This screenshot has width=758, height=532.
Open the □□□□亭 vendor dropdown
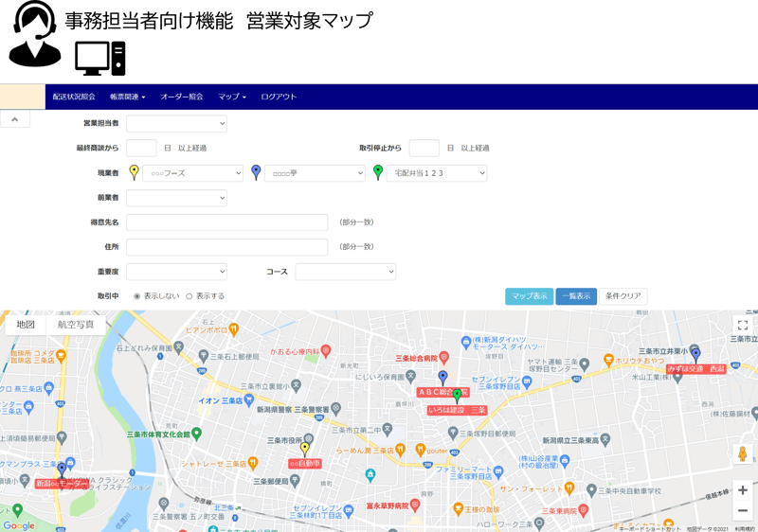pos(315,173)
